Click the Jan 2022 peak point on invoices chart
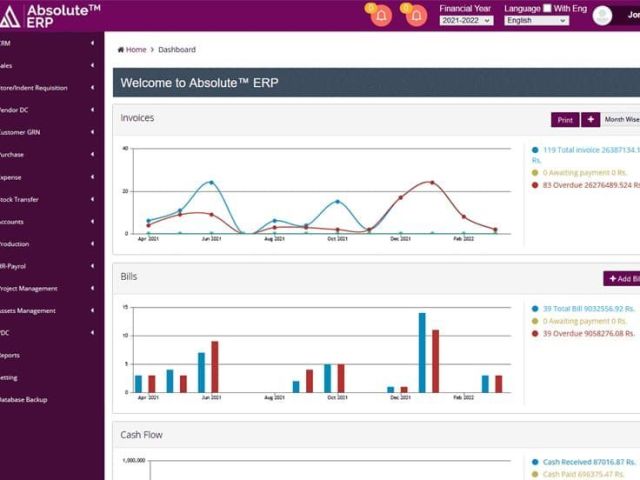 click(432, 182)
